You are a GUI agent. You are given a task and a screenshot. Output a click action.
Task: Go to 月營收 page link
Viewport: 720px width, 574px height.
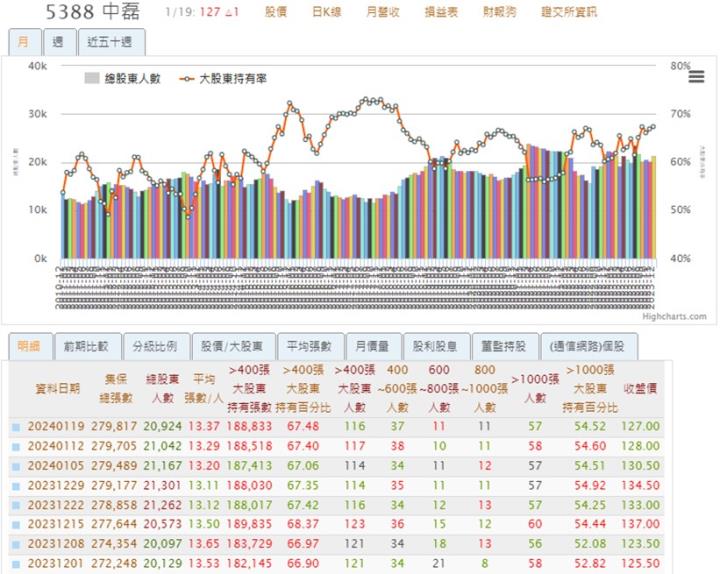click(x=382, y=12)
